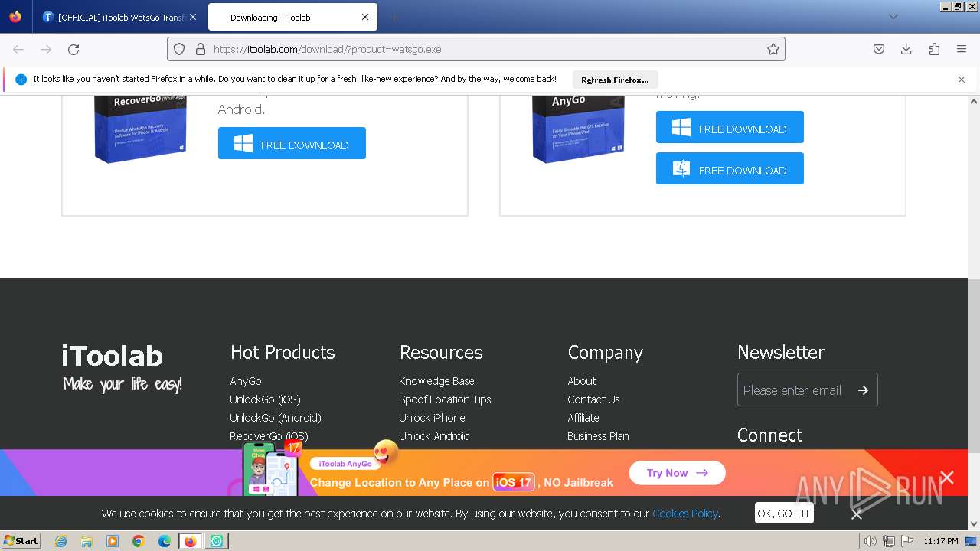
Task: Open File Explorer from taskbar
Action: click(87, 541)
